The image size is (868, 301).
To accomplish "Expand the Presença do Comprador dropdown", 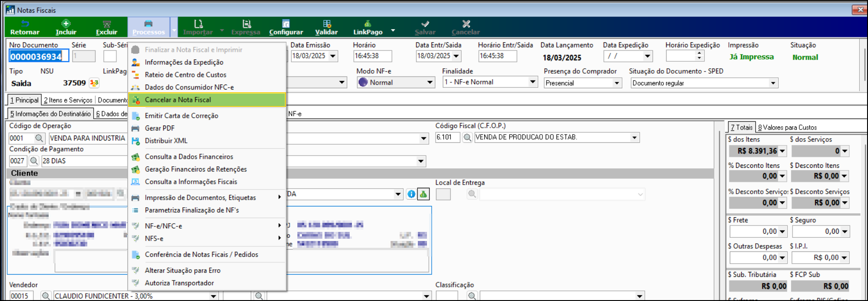I will [617, 83].
